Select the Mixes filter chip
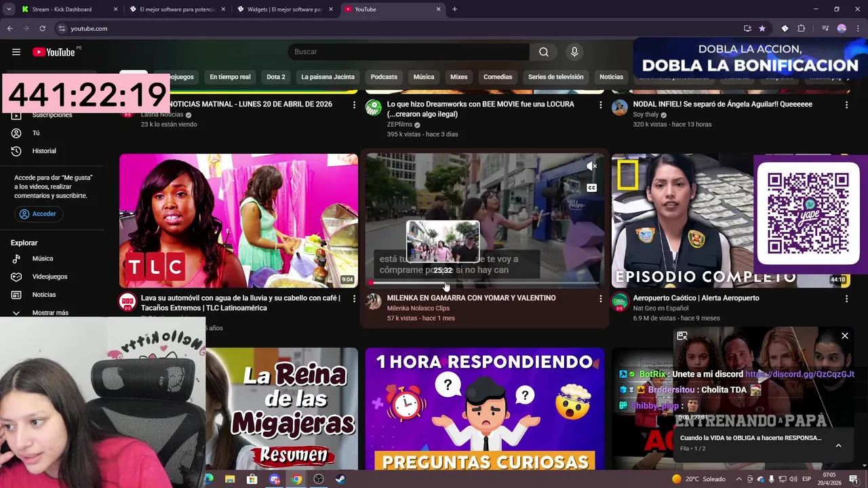This screenshot has width=868, height=488. pos(459,77)
